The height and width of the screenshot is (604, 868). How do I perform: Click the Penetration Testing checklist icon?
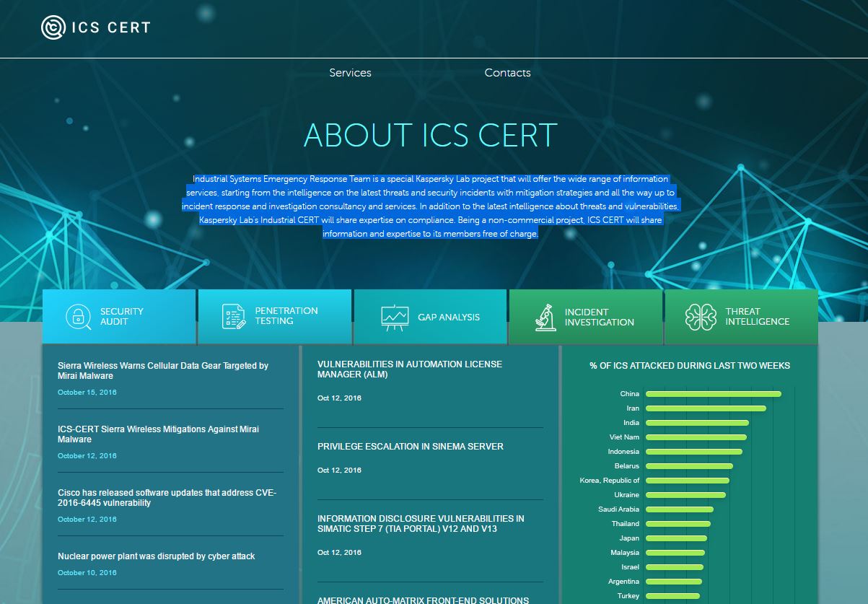click(x=233, y=316)
